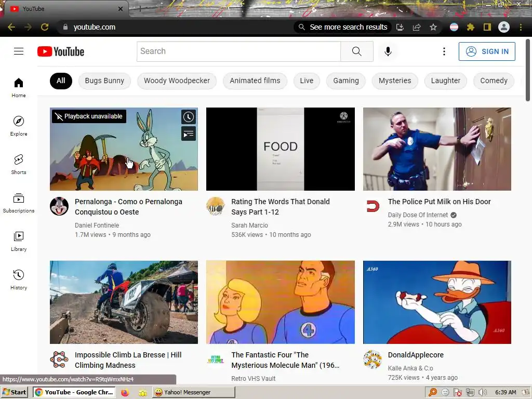Open Chrome profile avatar
Image resolution: width=532 pixels, height=399 pixels.
[x=504, y=27]
